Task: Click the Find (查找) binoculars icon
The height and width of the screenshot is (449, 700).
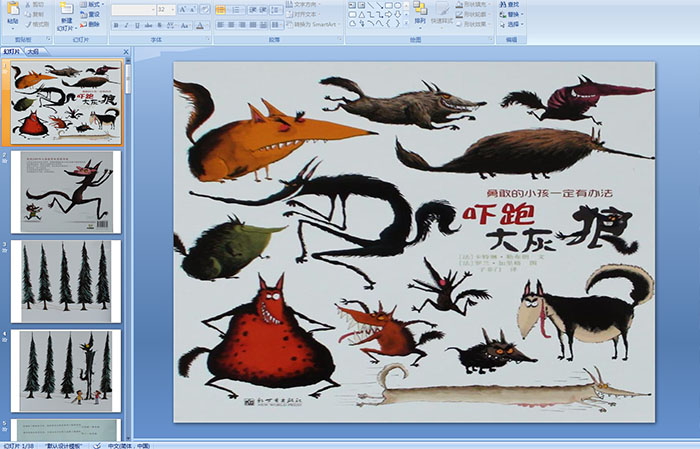Action: (503, 4)
